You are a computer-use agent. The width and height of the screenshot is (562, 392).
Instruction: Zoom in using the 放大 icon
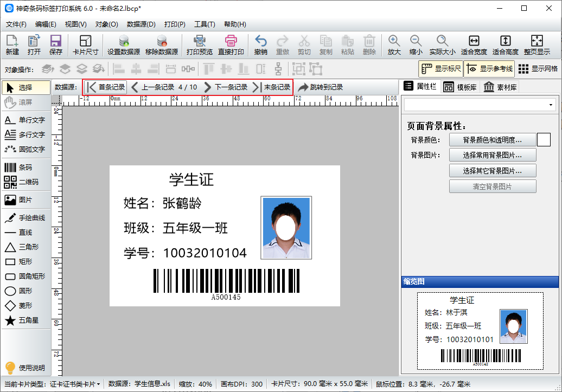(394, 45)
